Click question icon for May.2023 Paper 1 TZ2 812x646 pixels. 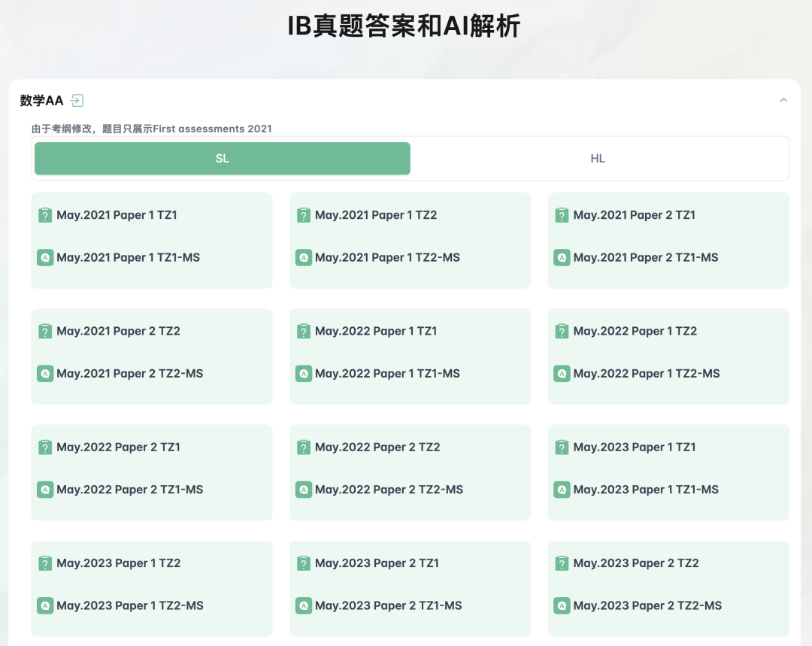(x=45, y=563)
